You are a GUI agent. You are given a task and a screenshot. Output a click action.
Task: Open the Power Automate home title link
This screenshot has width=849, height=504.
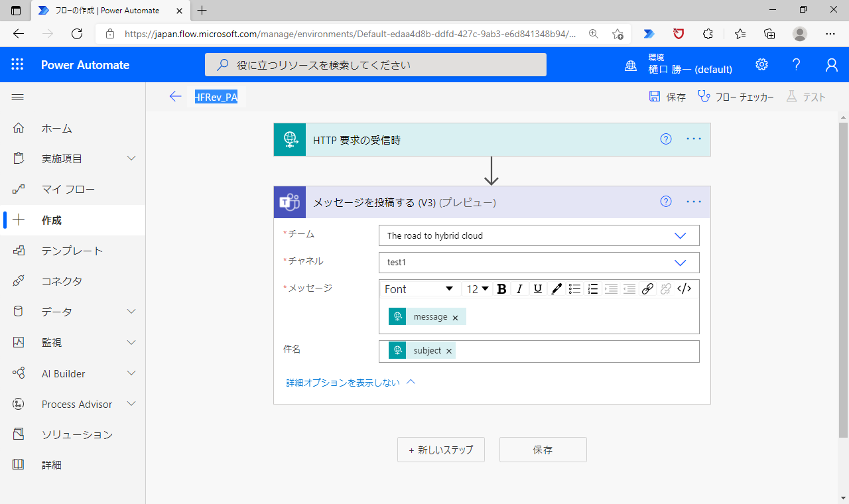85,64
